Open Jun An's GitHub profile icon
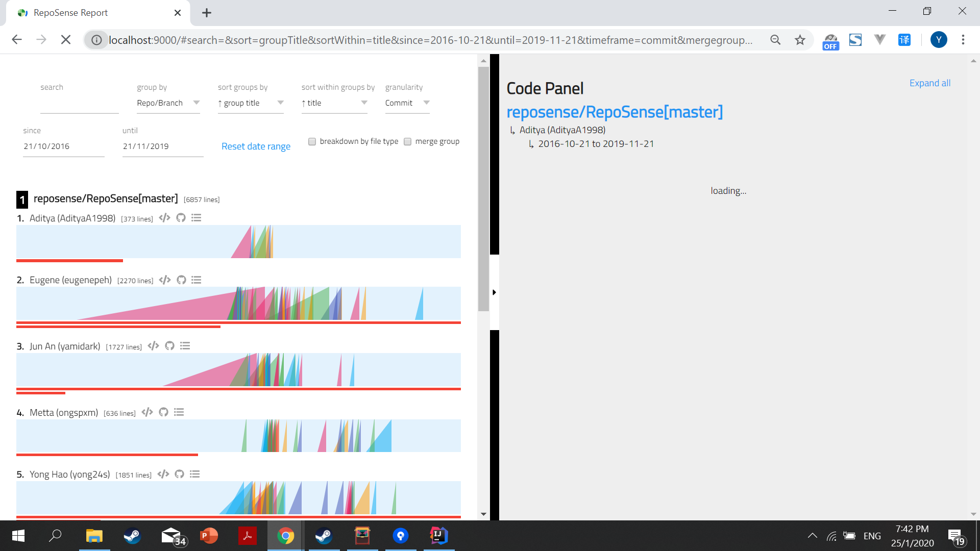 click(169, 346)
